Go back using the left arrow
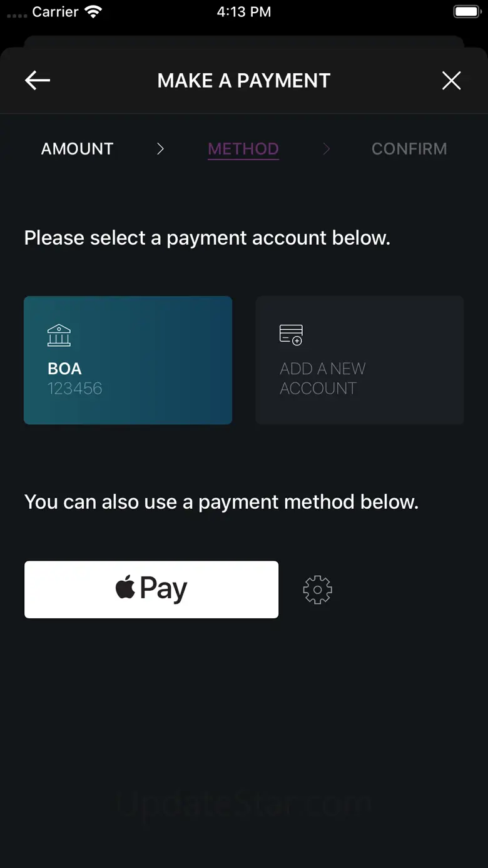The width and height of the screenshot is (488, 868). 38,80
